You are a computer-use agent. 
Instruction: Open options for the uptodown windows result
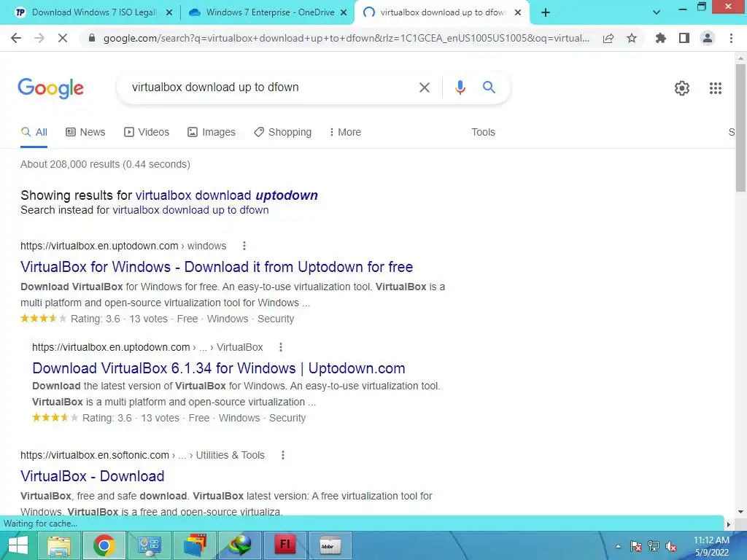click(x=244, y=246)
